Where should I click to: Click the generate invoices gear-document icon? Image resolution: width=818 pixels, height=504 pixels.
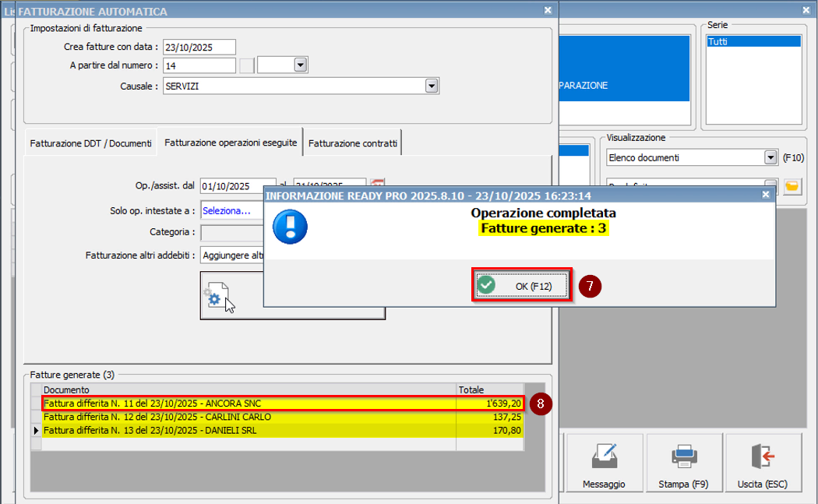tap(217, 297)
